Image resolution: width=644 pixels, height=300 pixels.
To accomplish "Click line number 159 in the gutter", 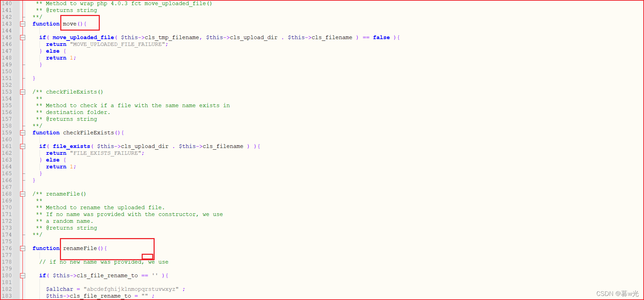I will coord(7,133).
